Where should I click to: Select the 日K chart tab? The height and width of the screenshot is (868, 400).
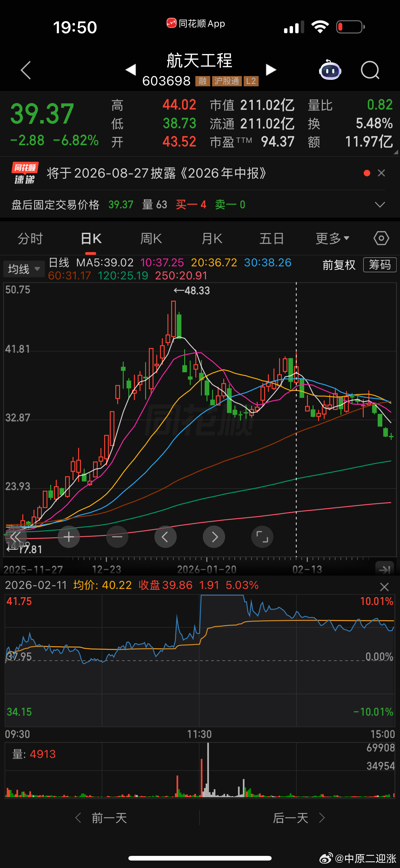click(91, 238)
